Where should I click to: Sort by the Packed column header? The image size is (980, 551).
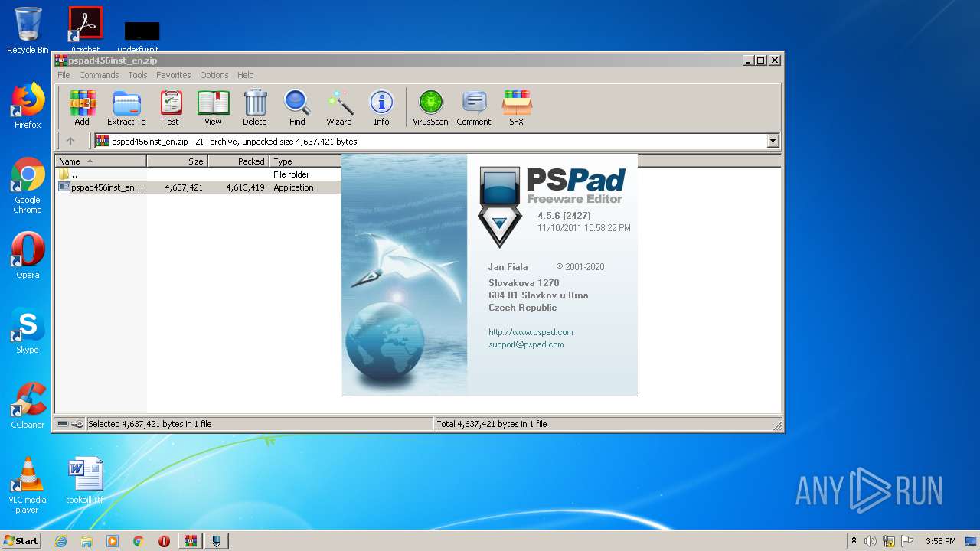point(238,161)
